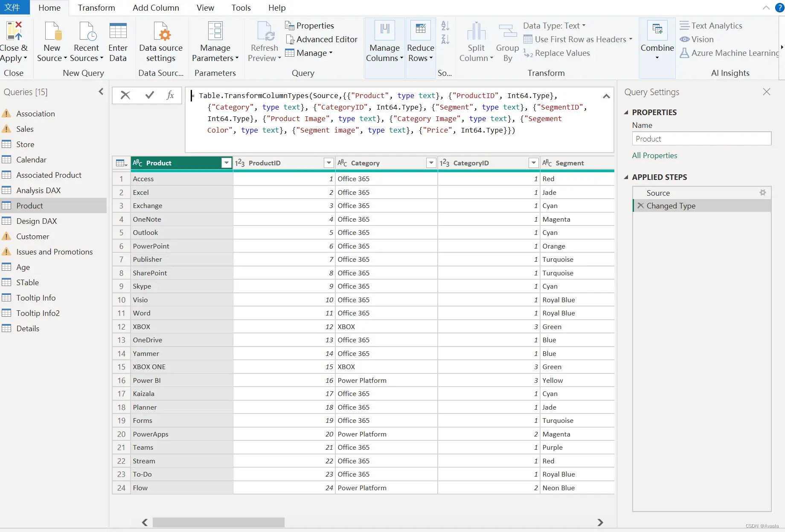Screen dimensions: 785x532
Task: Click the All Properties link
Action: [654, 156]
